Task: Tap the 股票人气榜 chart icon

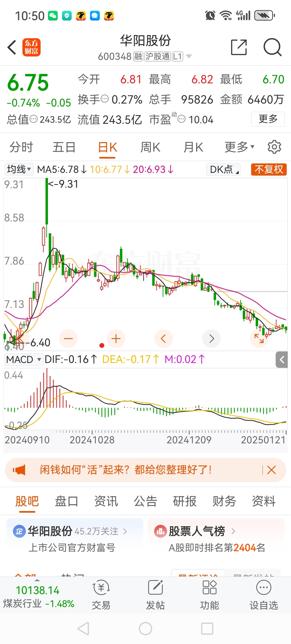Action: click(x=160, y=531)
